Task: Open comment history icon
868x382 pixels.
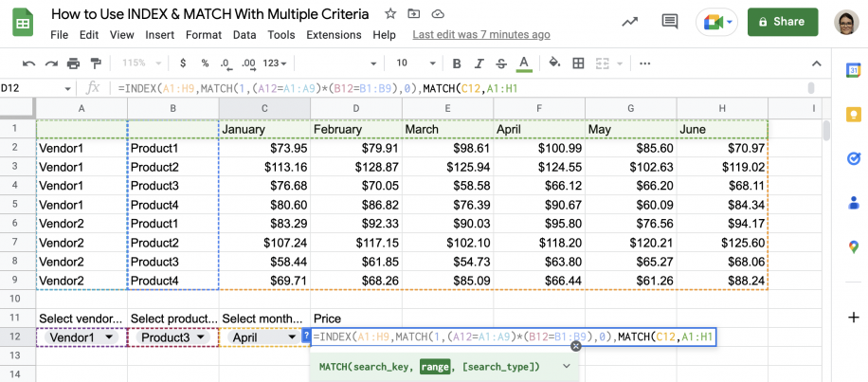Action: 670,22
